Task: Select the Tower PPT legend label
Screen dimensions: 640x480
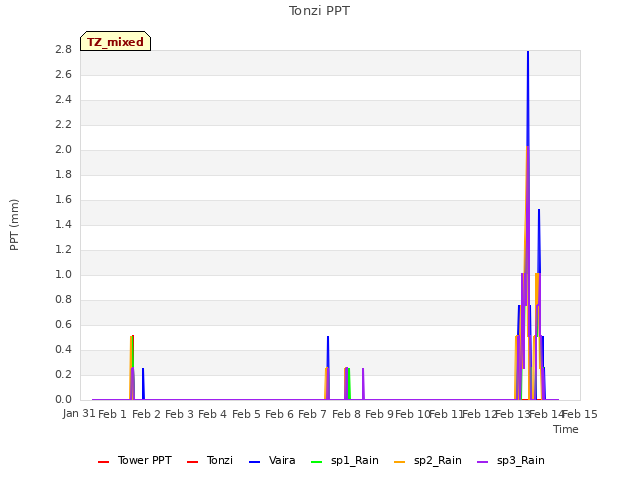Action: [144, 460]
